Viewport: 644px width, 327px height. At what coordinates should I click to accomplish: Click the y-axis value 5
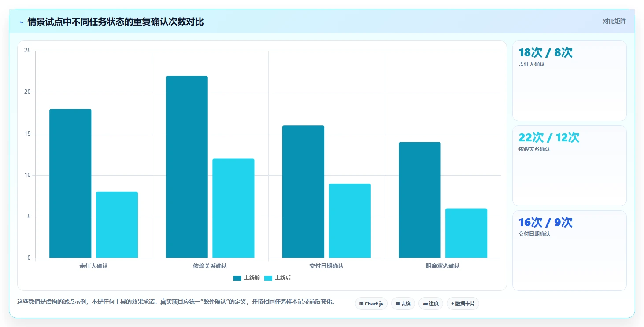(x=29, y=217)
